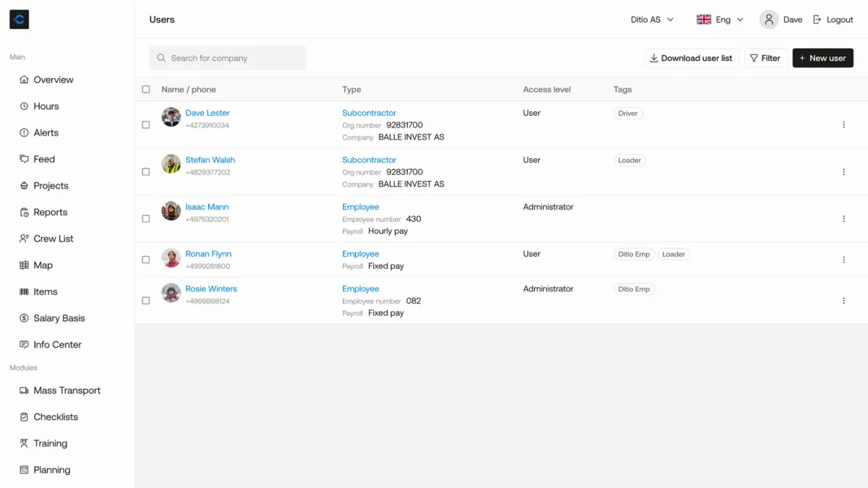
Task: Click the Salary Basis icon
Action: pos(25,318)
